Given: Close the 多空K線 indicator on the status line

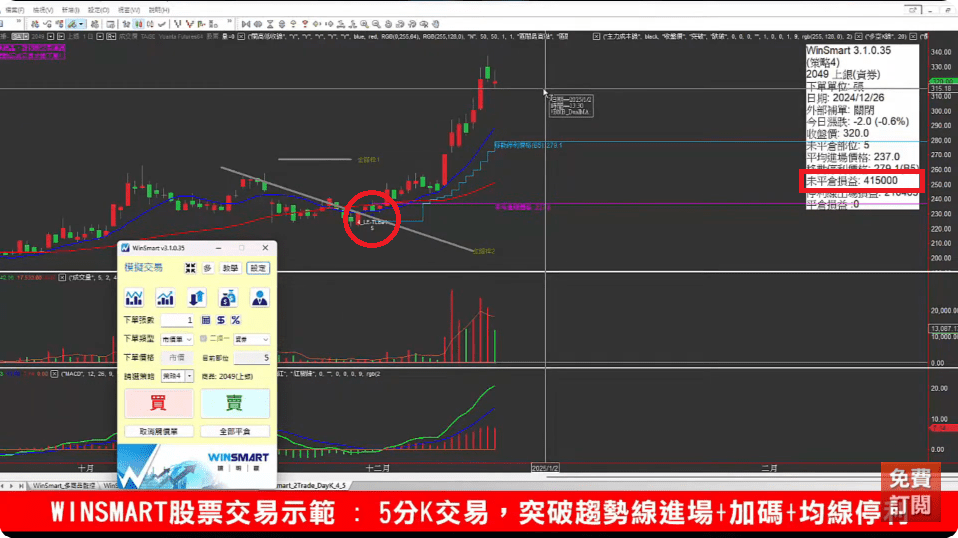Looking at the screenshot, I should 858,37.
